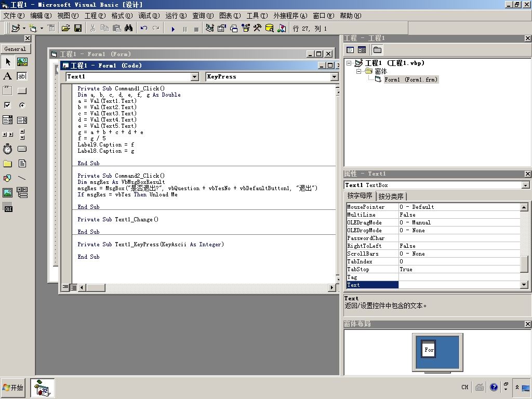Select the CheckBox control in toolbox
Image resolution: width=532 pixels, height=399 pixels.
click(7, 105)
